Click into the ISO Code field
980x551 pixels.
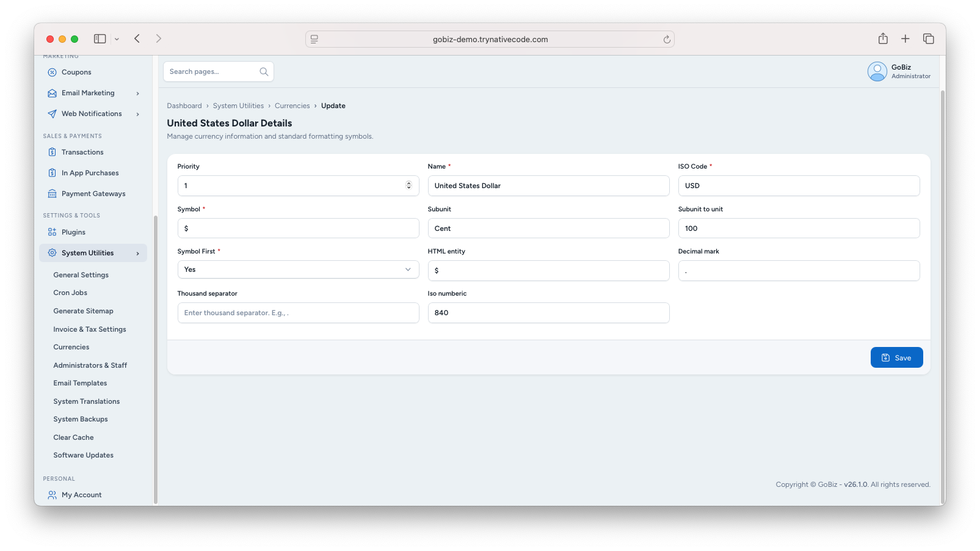tap(799, 186)
